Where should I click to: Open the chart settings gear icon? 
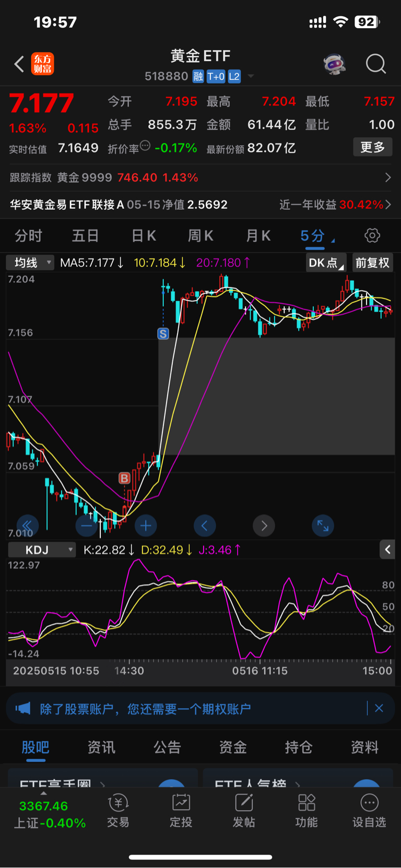click(x=372, y=235)
